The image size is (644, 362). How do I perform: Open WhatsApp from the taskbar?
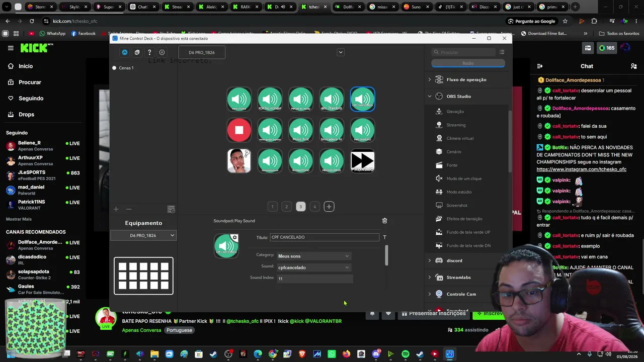point(332,354)
